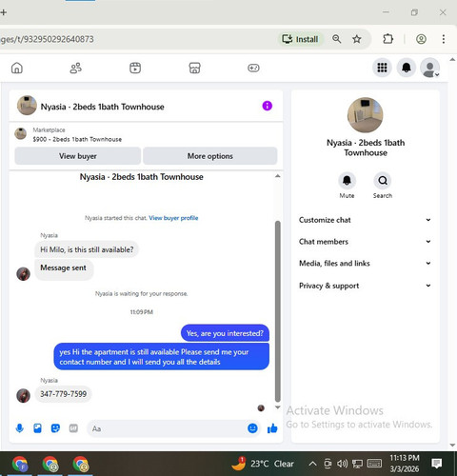Click the townhouse thumbnail in chat header
This screenshot has height=476, width=457.
[27, 106]
